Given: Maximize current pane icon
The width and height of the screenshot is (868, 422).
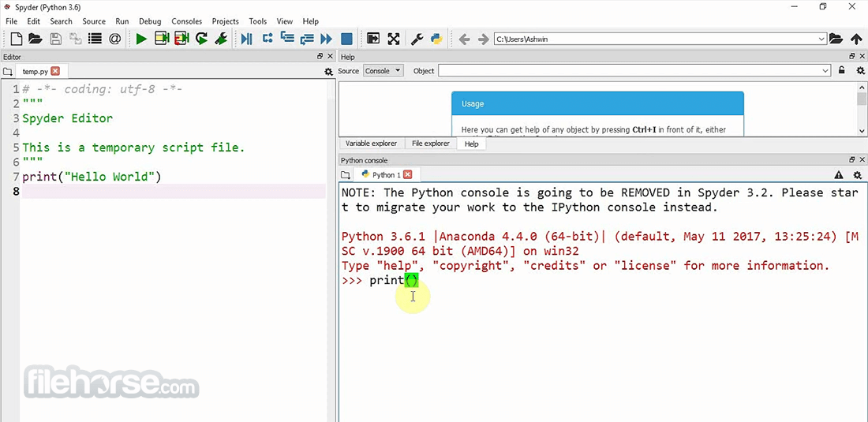Looking at the screenshot, I should (374, 39).
